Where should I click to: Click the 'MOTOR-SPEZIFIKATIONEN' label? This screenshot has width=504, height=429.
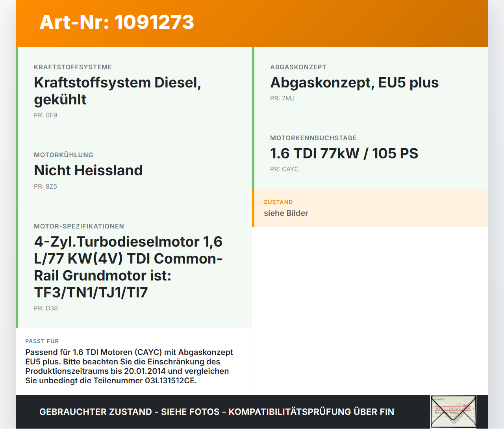(x=79, y=227)
